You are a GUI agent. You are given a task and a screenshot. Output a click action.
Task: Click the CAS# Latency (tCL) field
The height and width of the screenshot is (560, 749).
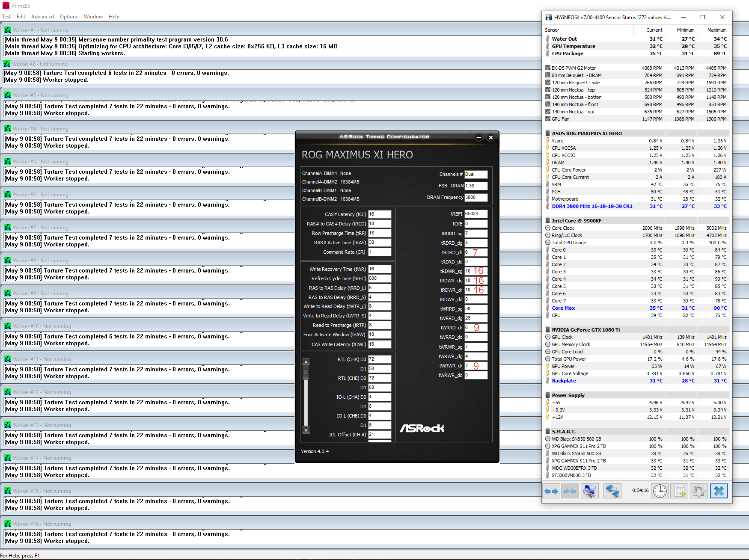click(x=380, y=214)
